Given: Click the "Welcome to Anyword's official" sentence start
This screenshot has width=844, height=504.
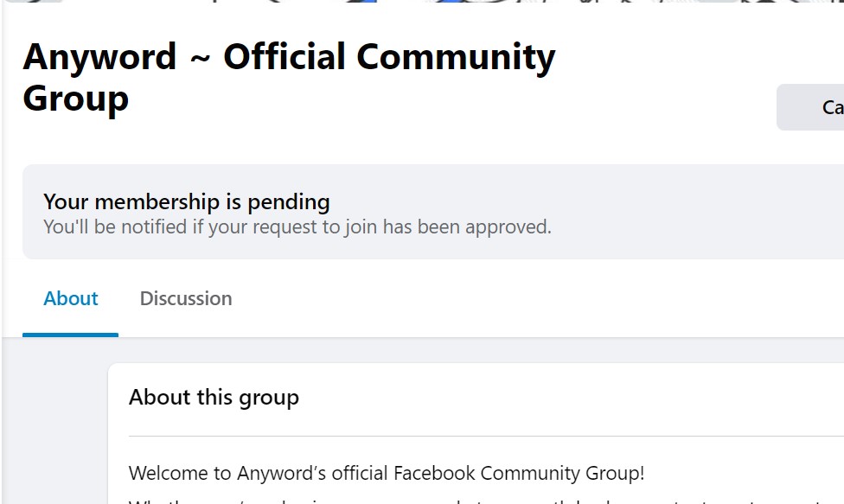Looking at the screenshot, I should [x=225, y=474].
